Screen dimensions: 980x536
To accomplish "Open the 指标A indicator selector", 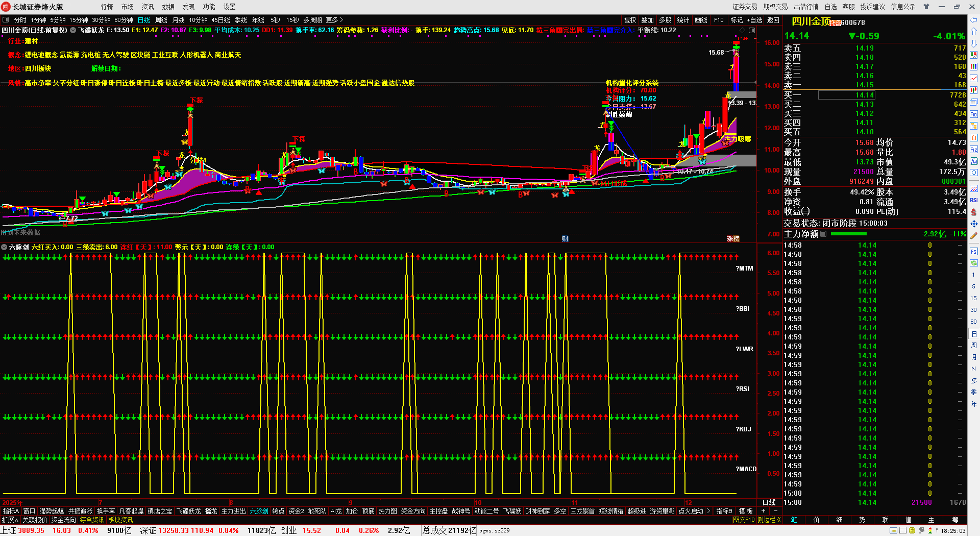I will pyautogui.click(x=11, y=511).
